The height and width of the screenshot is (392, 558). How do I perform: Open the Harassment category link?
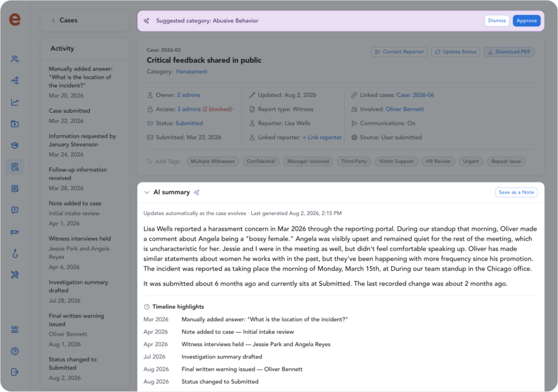[191, 71]
